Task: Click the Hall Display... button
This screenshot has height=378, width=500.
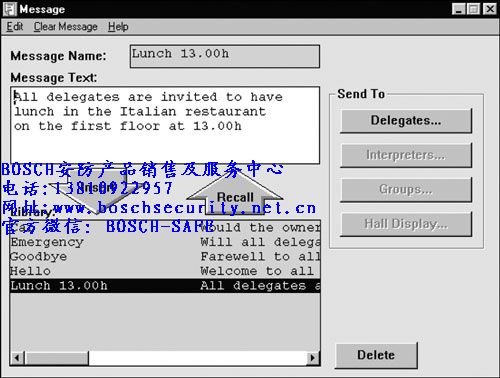Action: [x=406, y=224]
